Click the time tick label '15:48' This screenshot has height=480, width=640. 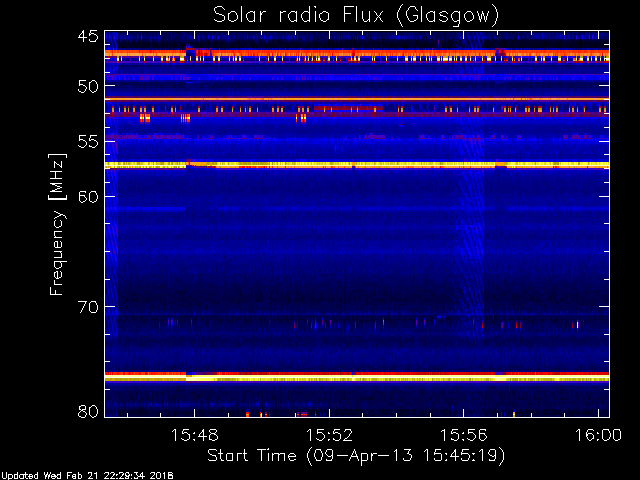click(x=195, y=435)
